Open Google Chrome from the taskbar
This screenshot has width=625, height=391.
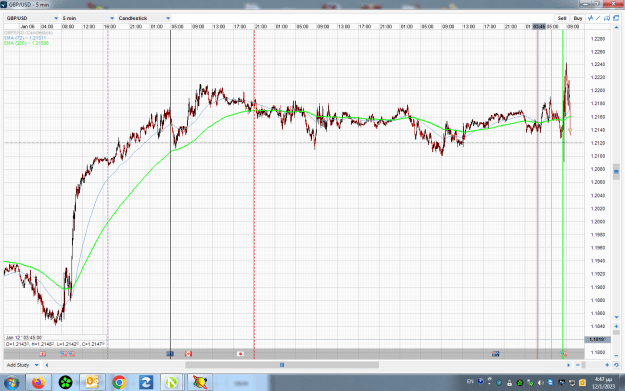click(x=119, y=383)
